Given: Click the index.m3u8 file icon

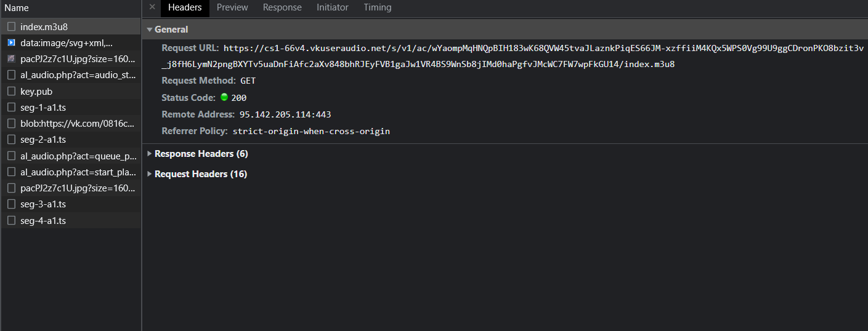Looking at the screenshot, I should (11, 27).
